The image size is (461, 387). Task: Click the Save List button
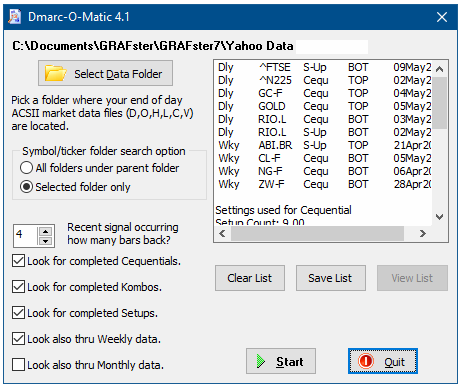pyautogui.click(x=330, y=278)
